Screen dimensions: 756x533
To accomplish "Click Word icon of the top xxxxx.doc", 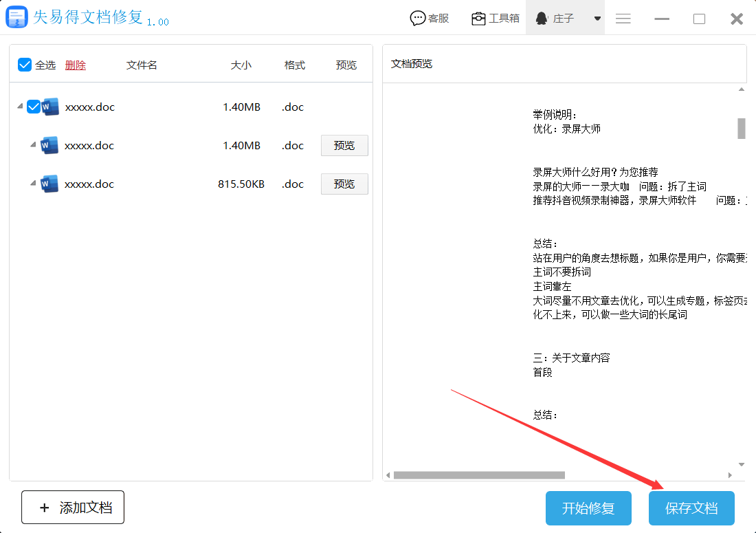I will pyautogui.click(x=51, y=107).
